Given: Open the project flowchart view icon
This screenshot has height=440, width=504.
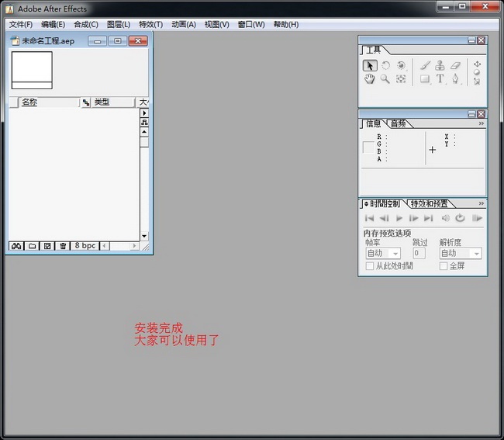Looking at the screenshot, I should (144, 123).
